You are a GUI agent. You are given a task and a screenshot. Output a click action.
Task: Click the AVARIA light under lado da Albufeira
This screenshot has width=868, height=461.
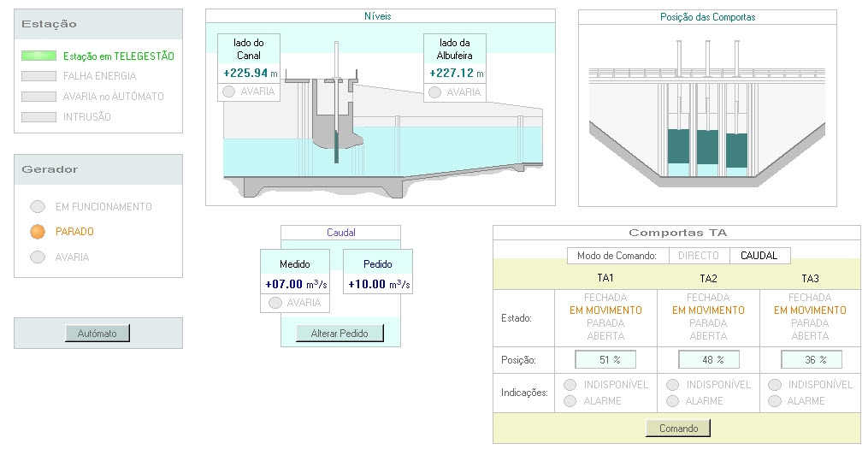coord(435,92)
